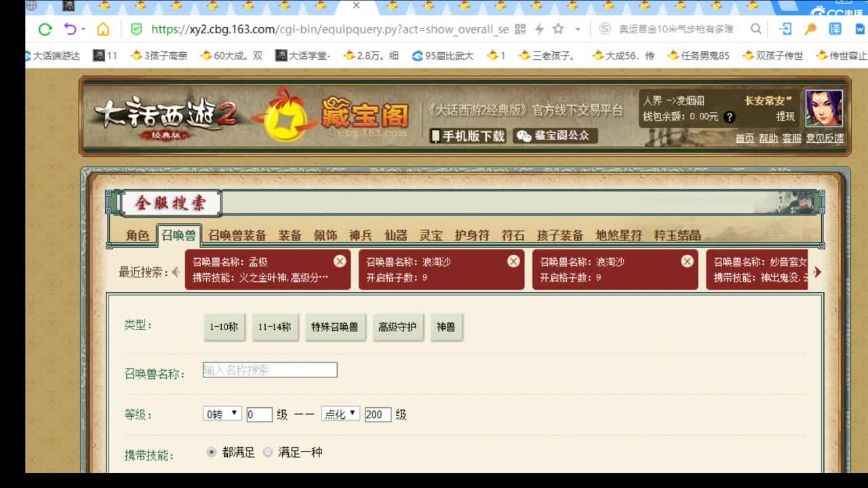The image size is (868, 488).
Task: Switch to the 召唤兽装备 tab
Action: (x=237, y=235)
